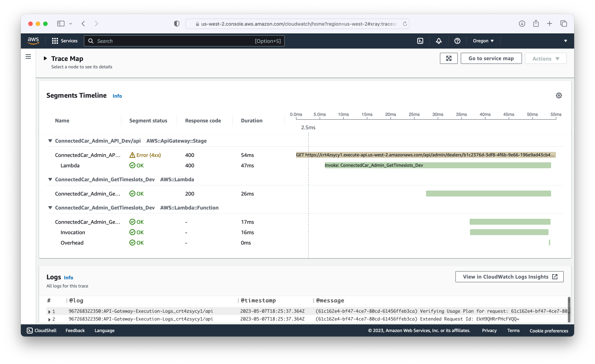
Task: Click the @message log column header
Action: pyautogui.click(x=330, y=300)
